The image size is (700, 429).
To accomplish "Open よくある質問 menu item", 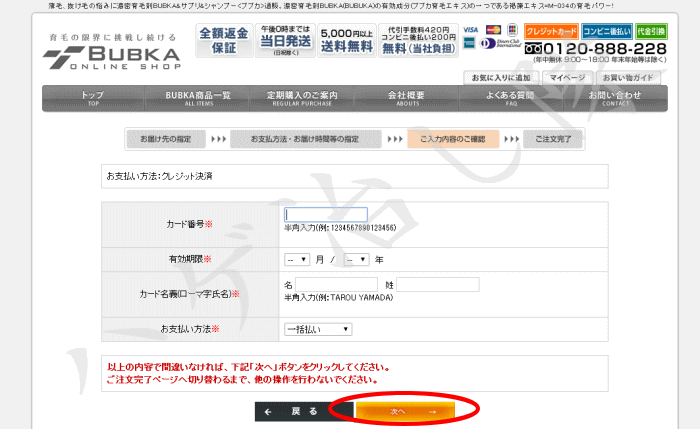I will (x=510, y=98).
